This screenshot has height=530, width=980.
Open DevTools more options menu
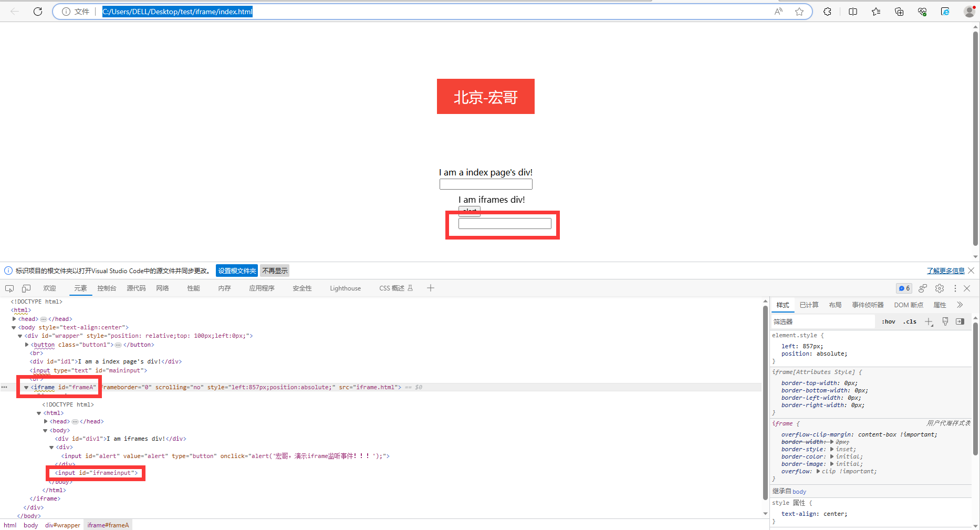pyautogui.click(x=955, y=288)
